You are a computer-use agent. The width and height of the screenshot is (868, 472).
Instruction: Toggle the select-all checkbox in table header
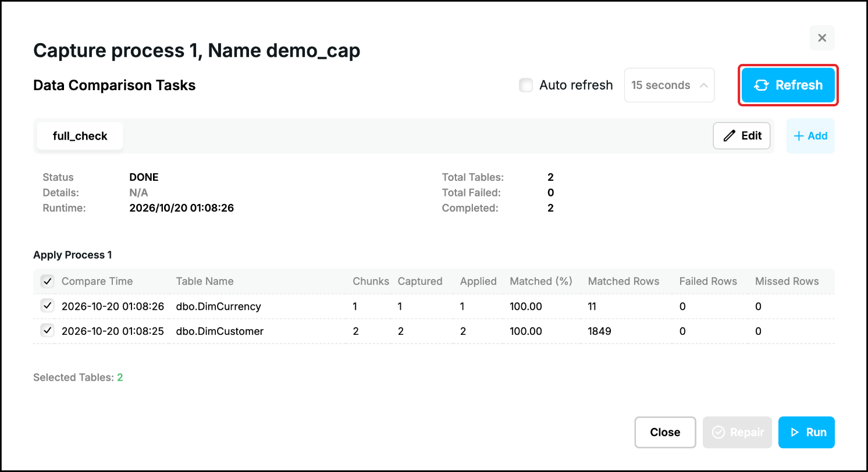pyautogui.click(x=47, y=281)
